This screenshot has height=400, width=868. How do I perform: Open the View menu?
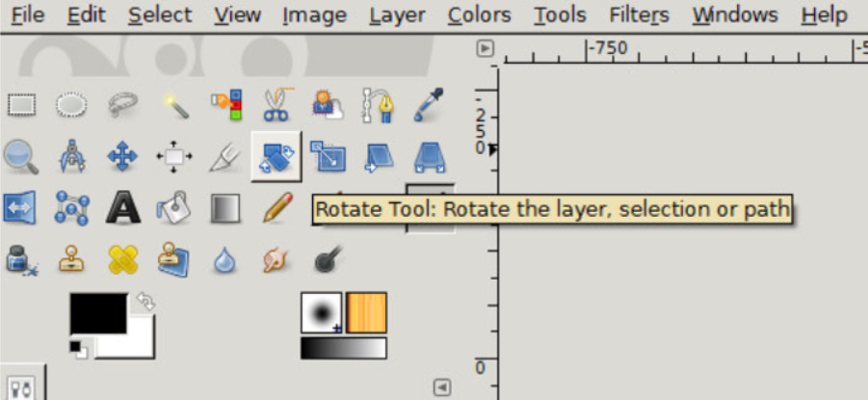point(238,15)
